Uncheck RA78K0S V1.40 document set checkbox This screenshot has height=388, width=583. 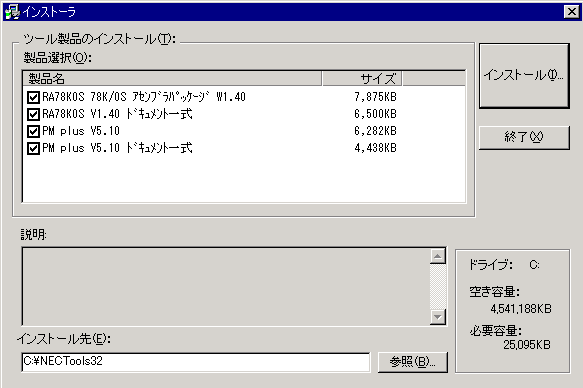click(x=33, y=114)
